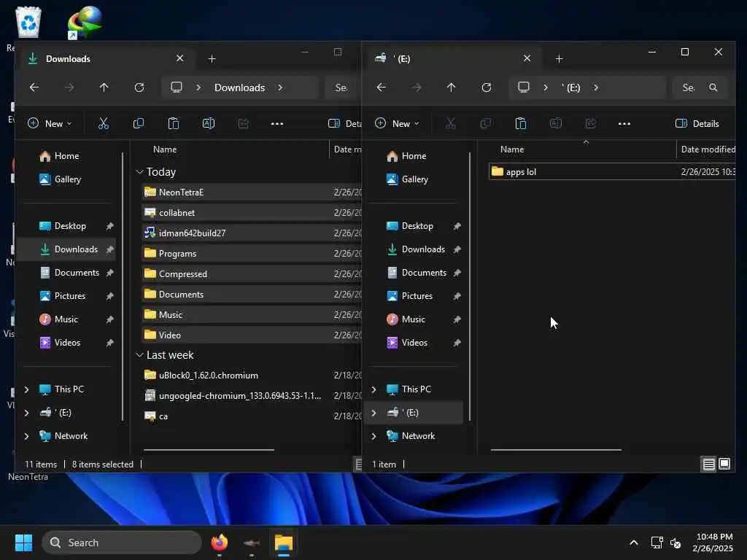Collapse the Today group

point(139,172)
